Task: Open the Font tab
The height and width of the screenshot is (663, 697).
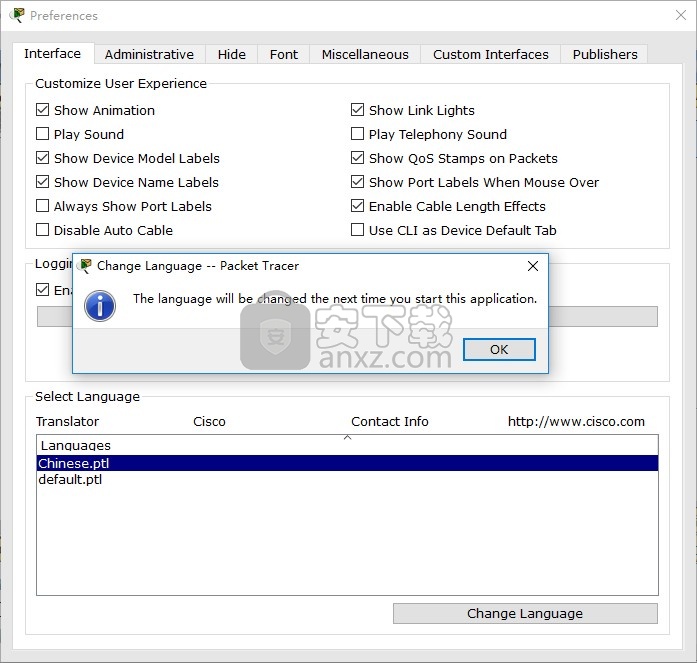Action: 284,55
